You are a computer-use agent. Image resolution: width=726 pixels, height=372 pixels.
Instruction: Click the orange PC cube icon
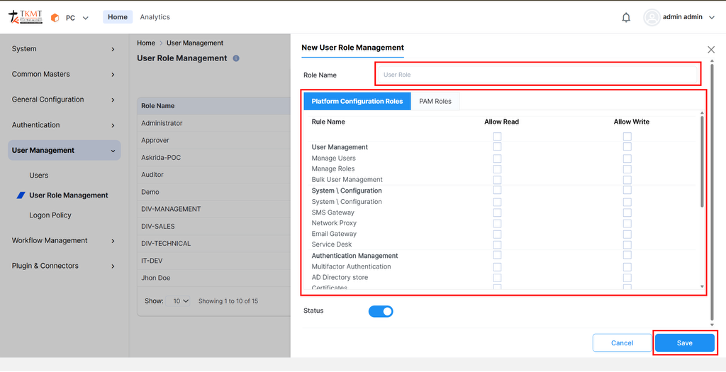tap(55, 18)
